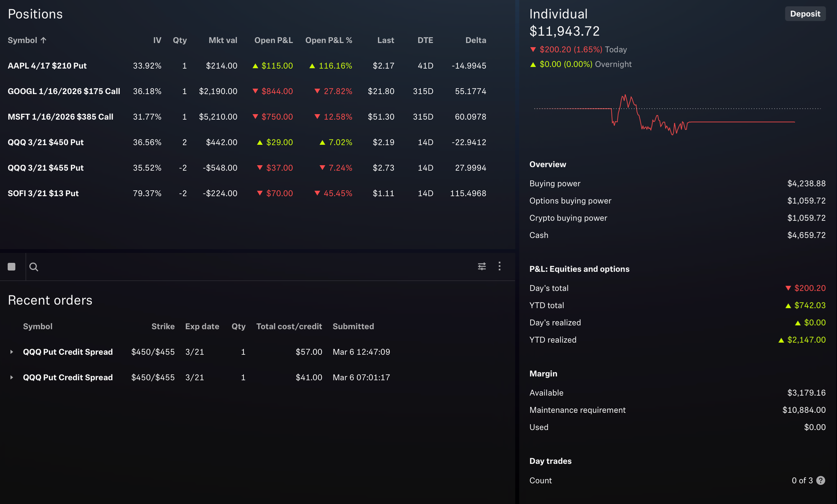Open the GOOGL 1/16/2026 $175 Call position
Screen dimensions: 837x504
64,91
